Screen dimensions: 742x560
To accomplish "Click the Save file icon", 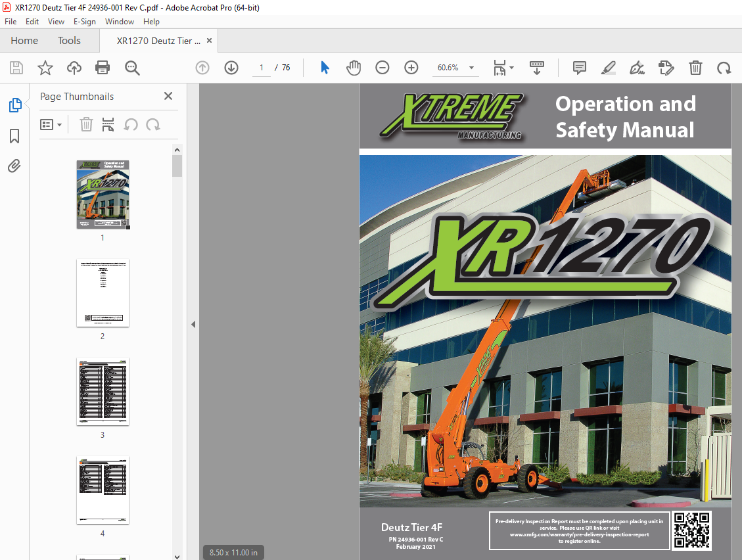I will point(16,68).
